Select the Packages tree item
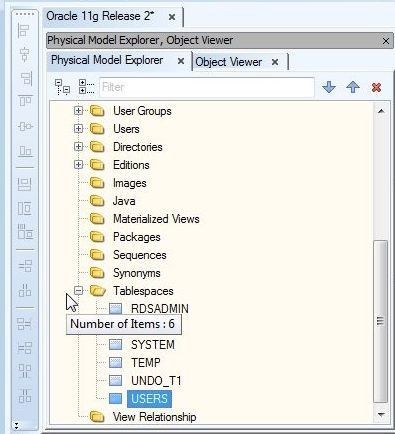Viewport: 395px width, 434px height. tap(137, 237)
